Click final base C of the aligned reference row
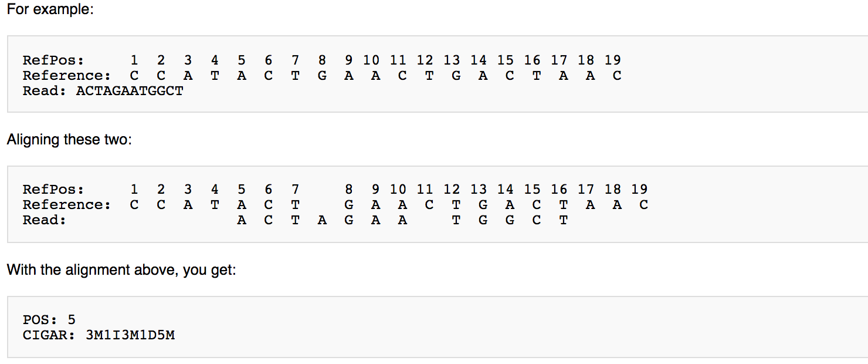This screenshot has height=364, width=868. [x=644, y=205]
